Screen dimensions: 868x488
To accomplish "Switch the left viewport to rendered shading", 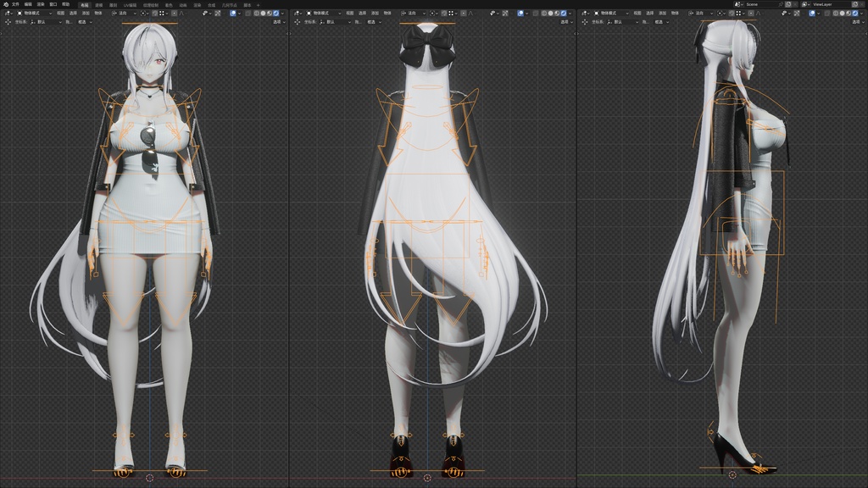I will [x=277, y=14].
